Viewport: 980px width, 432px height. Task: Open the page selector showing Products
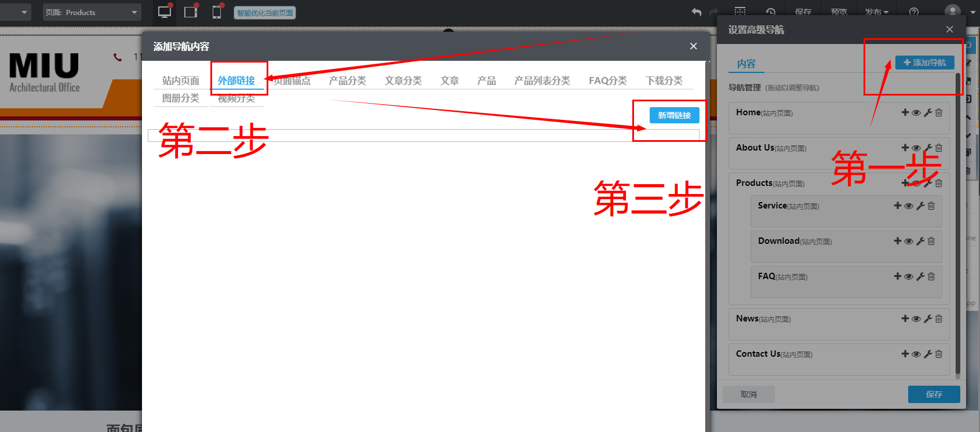92,12
